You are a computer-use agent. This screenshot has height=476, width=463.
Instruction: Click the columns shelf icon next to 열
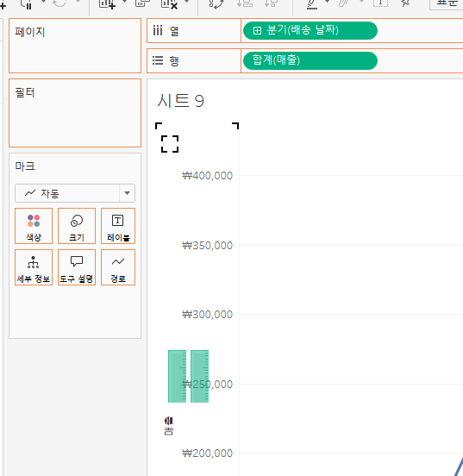[158, 30]
